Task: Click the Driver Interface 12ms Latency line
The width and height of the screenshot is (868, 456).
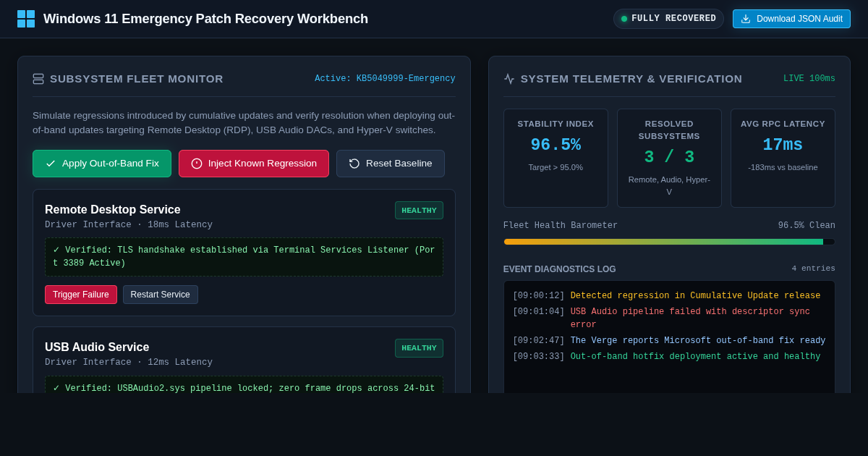Action: (x=129, y=363)
